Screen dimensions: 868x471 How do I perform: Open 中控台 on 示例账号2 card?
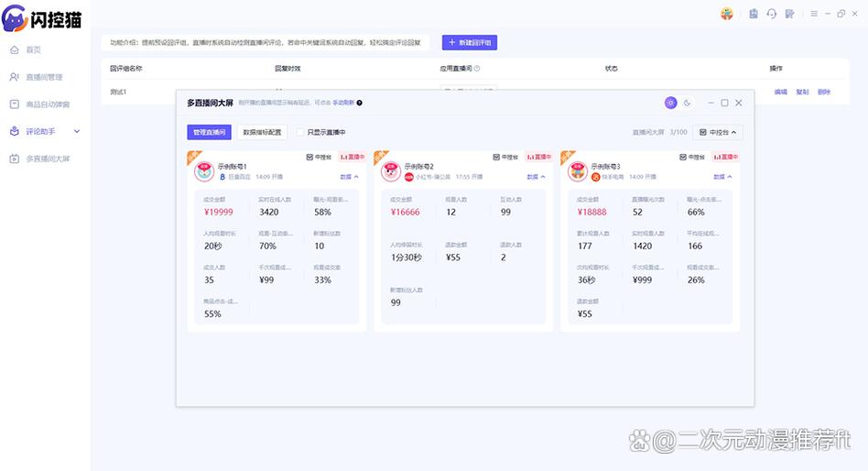505,158
